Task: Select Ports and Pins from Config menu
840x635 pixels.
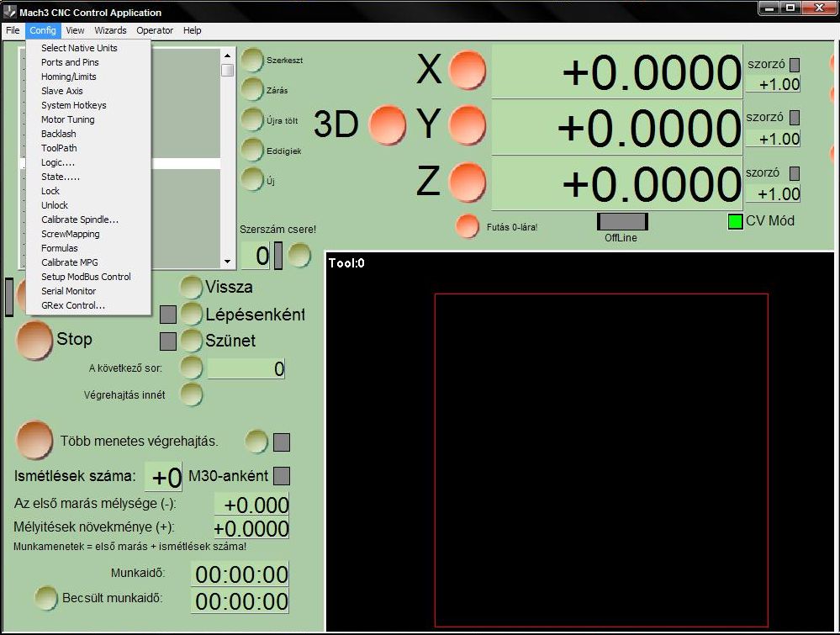Action: tap(87, 62)
